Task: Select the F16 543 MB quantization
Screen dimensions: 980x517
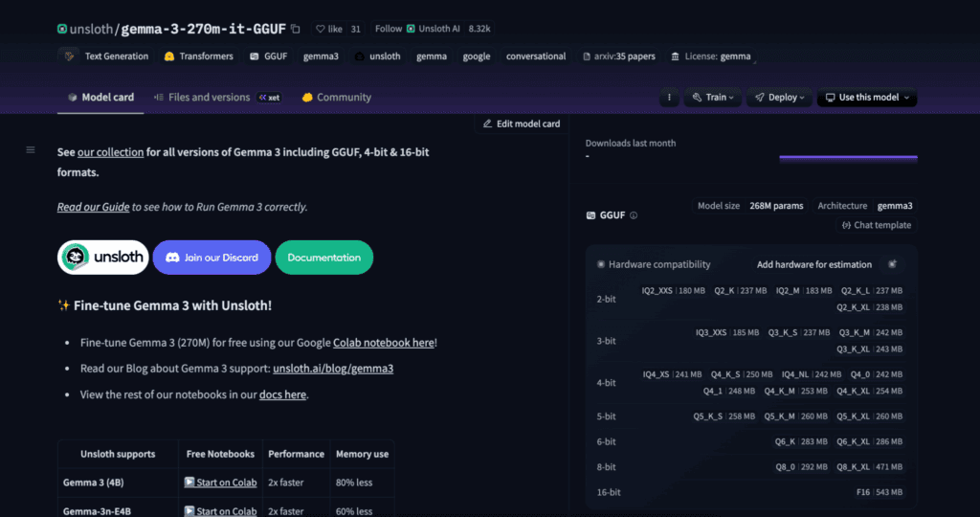Action: click(x=880, y=493)
